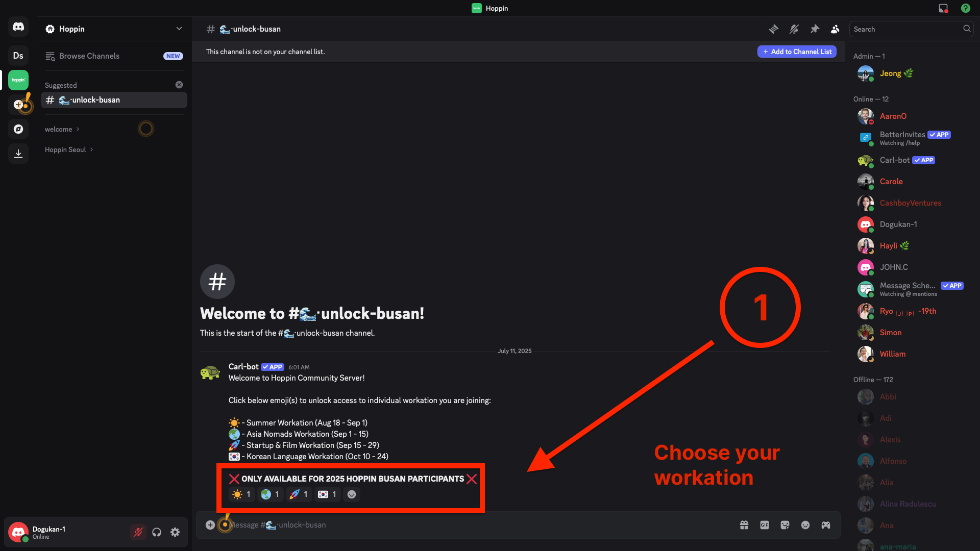The width and height of the screenshot is (980, 551).
Task: Open the sticker picker icon
Action: click(x=785, y=525)
